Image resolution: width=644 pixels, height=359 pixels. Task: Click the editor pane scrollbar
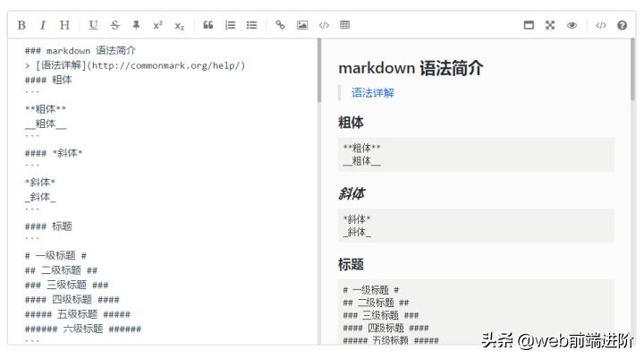319,71
